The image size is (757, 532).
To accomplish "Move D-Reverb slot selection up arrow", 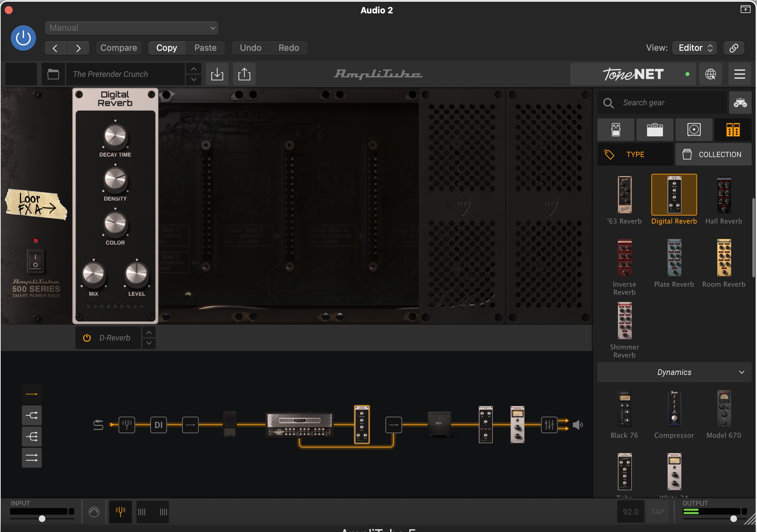I will pyautogui.click(x=149, y=332).
